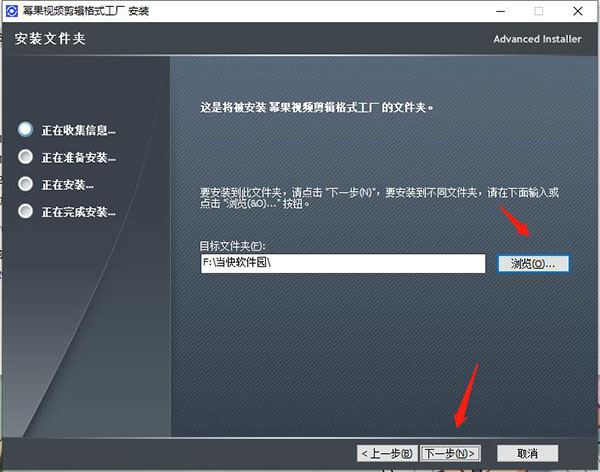Click the 正在安装 step indicator
The height and width of the screenshot is (472, 600).
click(x=26, y=184)
